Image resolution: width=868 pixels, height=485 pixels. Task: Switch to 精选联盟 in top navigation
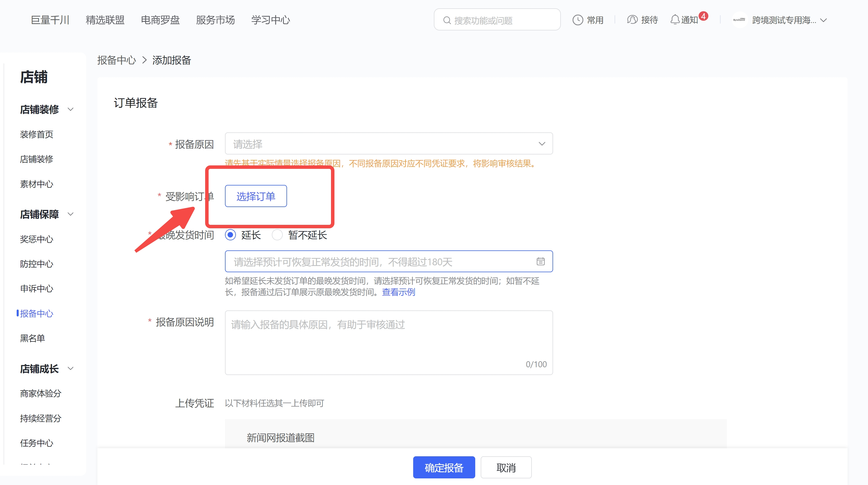[x=105, y=20]
